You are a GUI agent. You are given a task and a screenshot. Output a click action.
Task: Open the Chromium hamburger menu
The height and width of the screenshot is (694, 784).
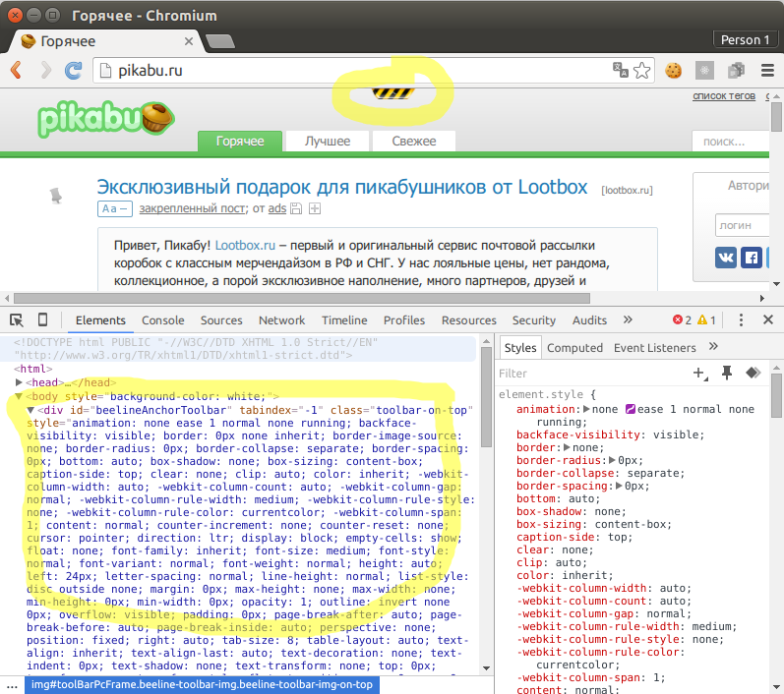(x=767, y=70)
